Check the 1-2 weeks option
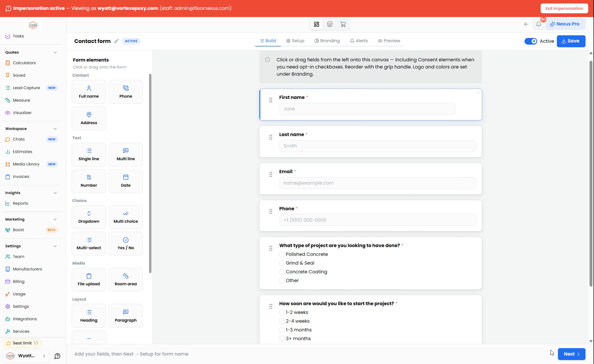Screen dimensions: 594x364 click(x=282, y=313)
